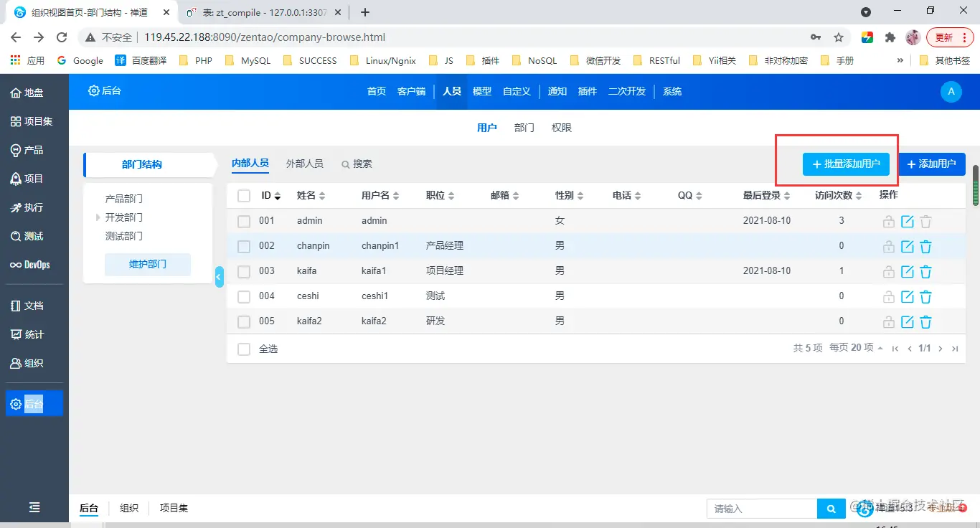Click the browser address bar URL

[x=265, y=37]
